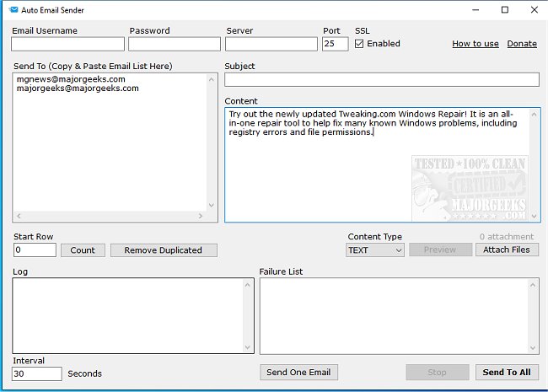Toggle the SSL Enabled checkbox
The image size is (548, 392).
pos(359,44)
